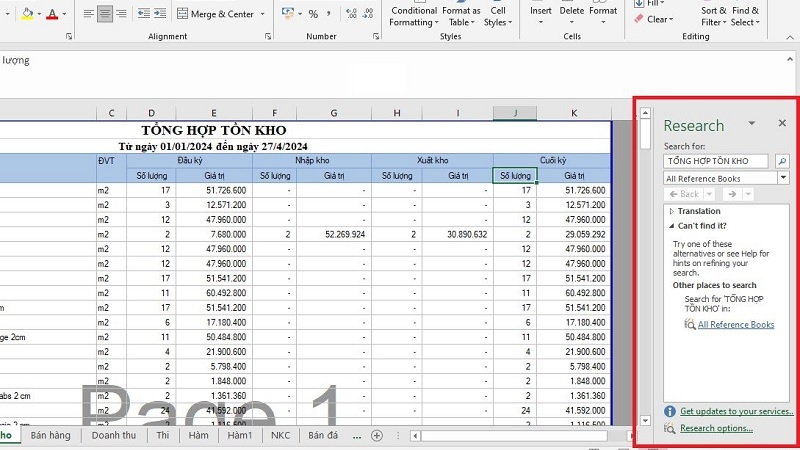Increase indent in Alignment group
Viewport: 800px width, 450px height.
click(x=160, y=14)
